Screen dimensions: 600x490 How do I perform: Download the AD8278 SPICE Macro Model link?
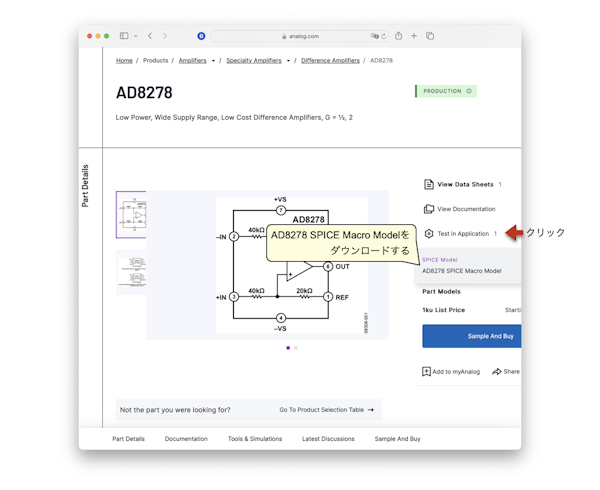tap(461, 271)
